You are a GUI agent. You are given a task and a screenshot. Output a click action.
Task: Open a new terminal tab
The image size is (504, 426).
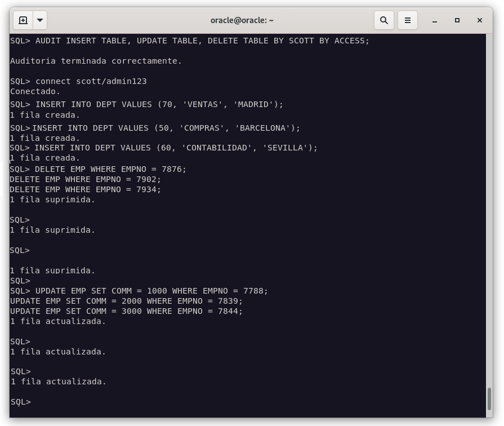pyautogui.click(x=23, y=20)
